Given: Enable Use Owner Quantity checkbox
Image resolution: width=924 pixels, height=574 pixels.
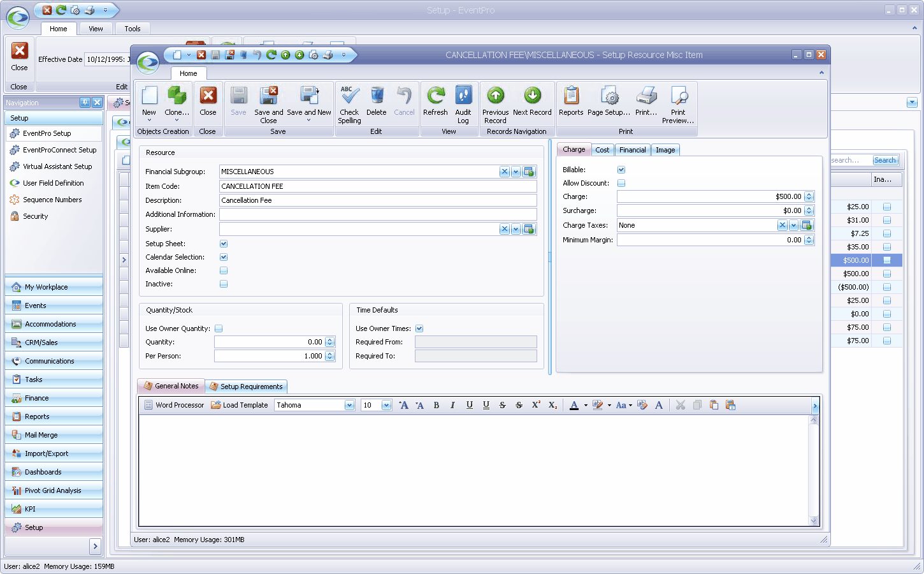Looking at the screenshot, I should pyautogui.click(x=219, y=328).
